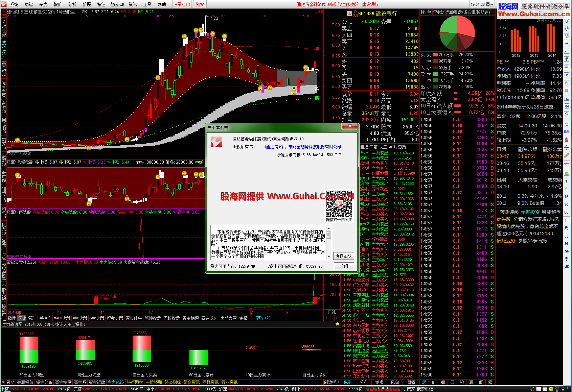Viewport: 572px width, 392px height.
Task: Select the 热点题材 bottom tab
Action: pos(135,382)
